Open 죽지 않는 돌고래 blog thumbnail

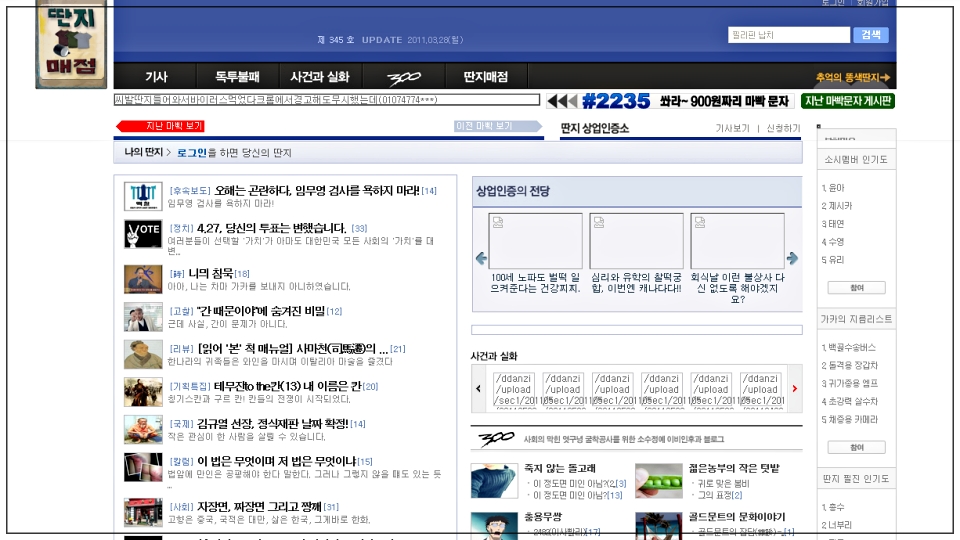tap(494, 481)
